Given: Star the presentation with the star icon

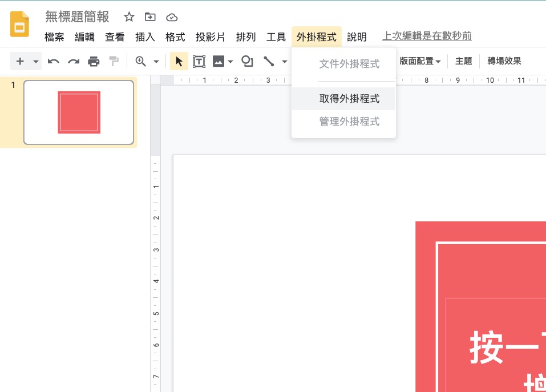Looking at the screenshot, I should [129, 17].
